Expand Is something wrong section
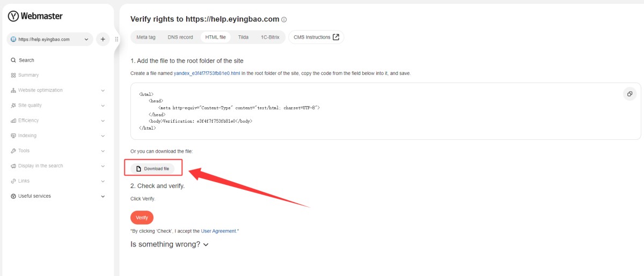Image resolution: width=644 pixels, height=276 pixels. tap(170, 244)
